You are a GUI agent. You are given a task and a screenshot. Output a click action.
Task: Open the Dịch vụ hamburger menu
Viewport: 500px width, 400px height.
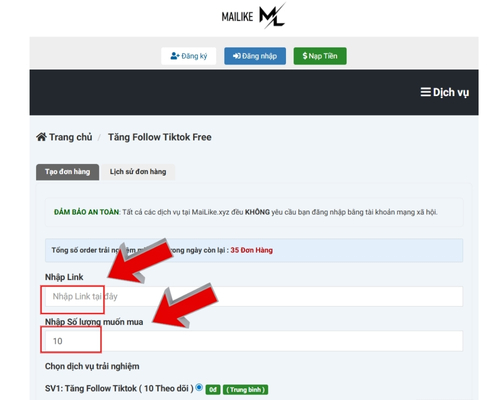[x=445, y=92]
